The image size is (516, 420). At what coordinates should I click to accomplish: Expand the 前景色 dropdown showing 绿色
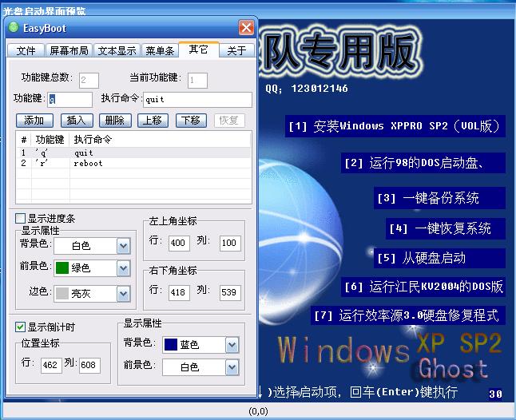tap(123, 268)
